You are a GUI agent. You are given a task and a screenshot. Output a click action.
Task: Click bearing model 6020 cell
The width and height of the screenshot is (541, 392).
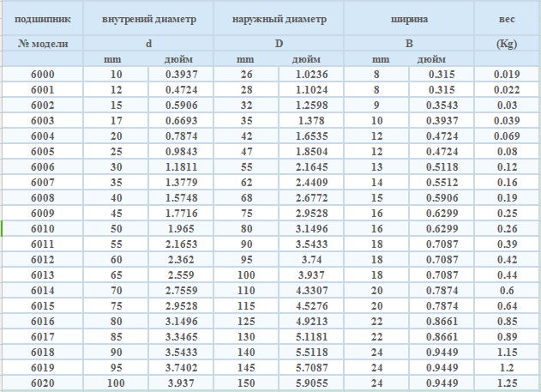pos(42,383)
